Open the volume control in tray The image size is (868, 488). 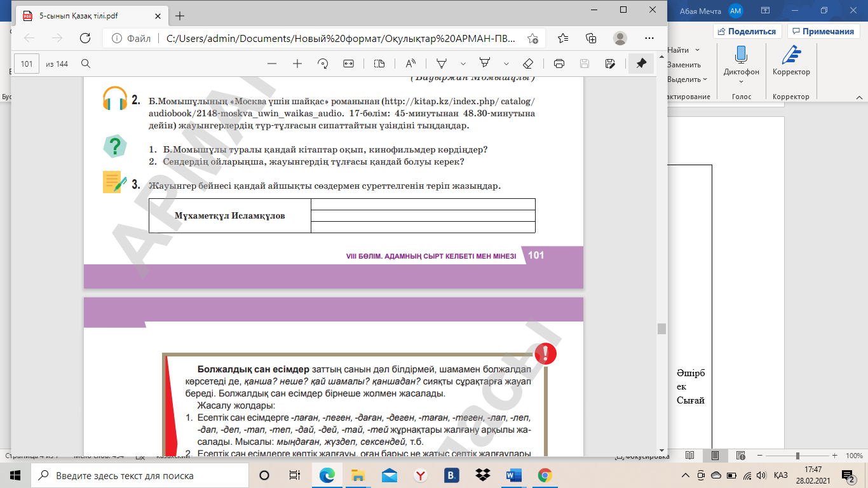[760, 475]
